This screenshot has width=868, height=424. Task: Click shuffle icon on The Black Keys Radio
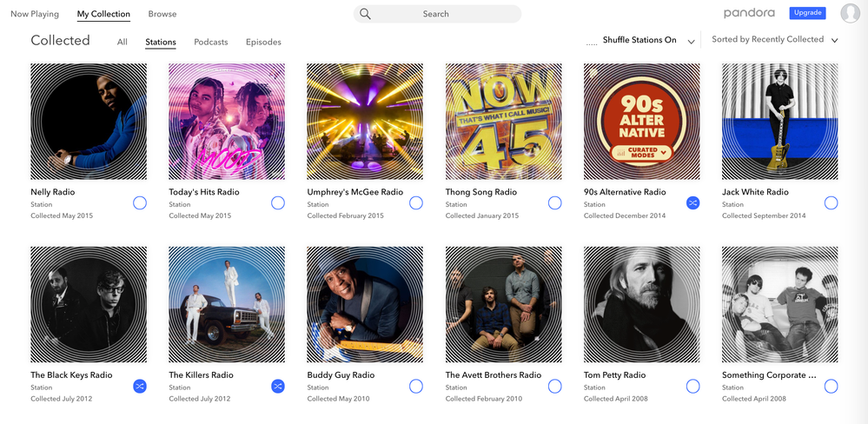pyautogui.click(x=140, y=386)
